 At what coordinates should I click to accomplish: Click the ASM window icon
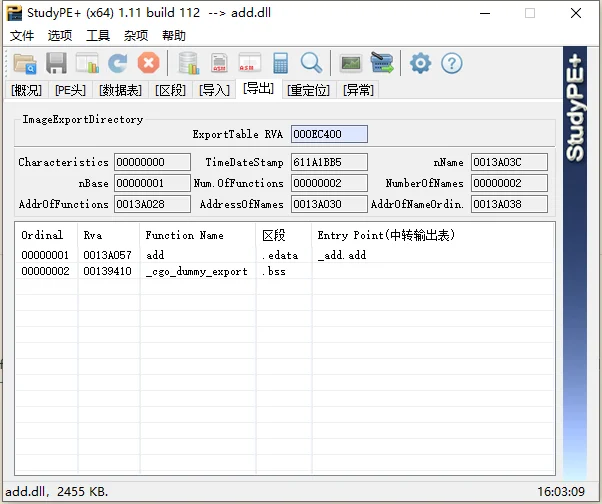click(250, 63)
